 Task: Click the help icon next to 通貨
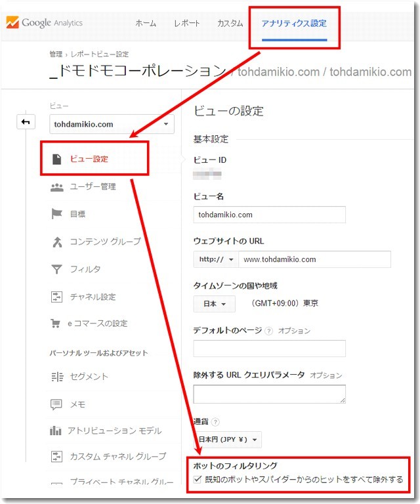215,422
